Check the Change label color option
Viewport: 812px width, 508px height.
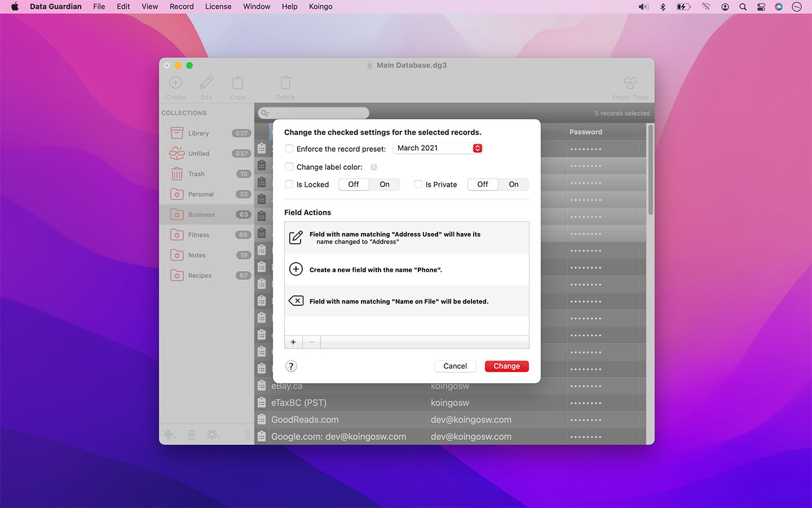[289, 167]
